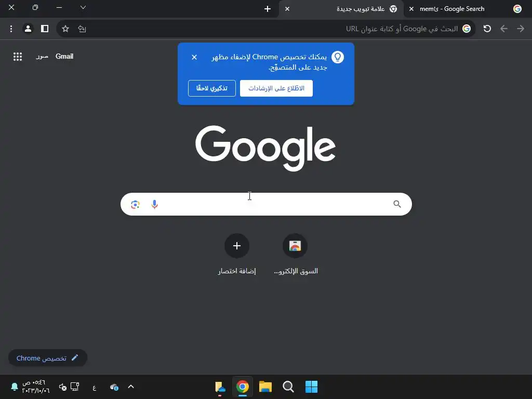
Task: Open the network status tray icon
Action: coord(75,387)
